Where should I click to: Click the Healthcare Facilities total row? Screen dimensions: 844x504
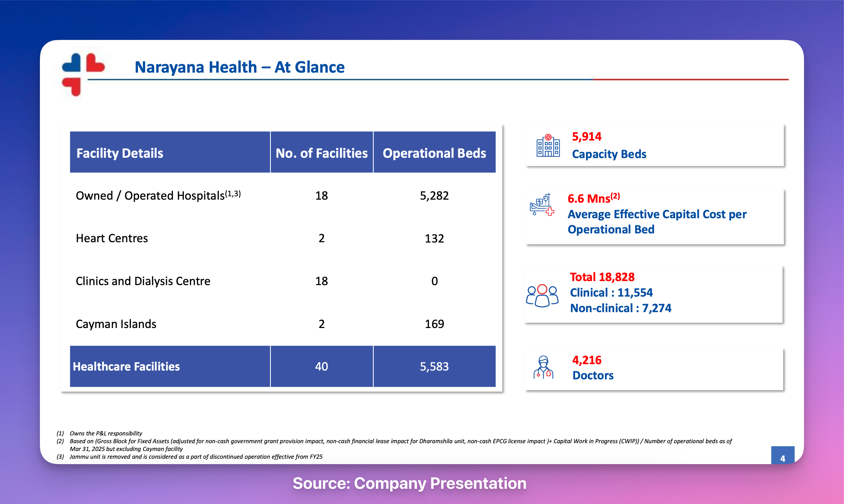click(x=126, y=367)
